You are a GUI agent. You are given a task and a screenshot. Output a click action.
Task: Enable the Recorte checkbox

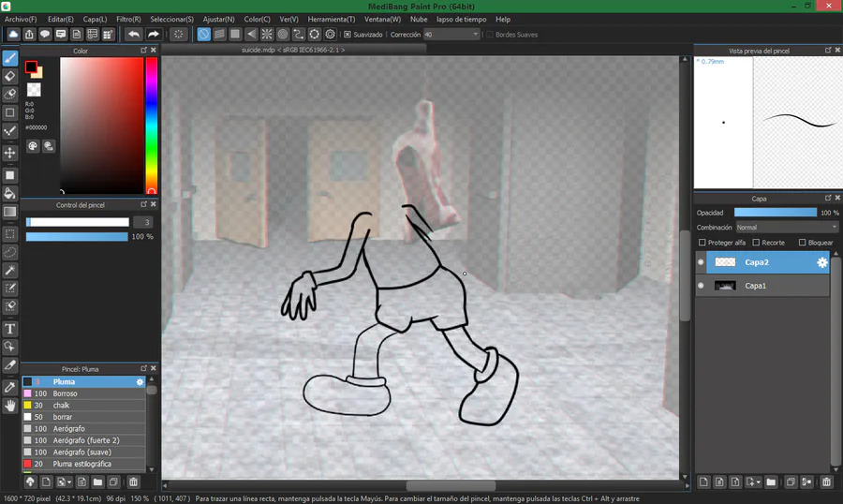click(756, 243)
